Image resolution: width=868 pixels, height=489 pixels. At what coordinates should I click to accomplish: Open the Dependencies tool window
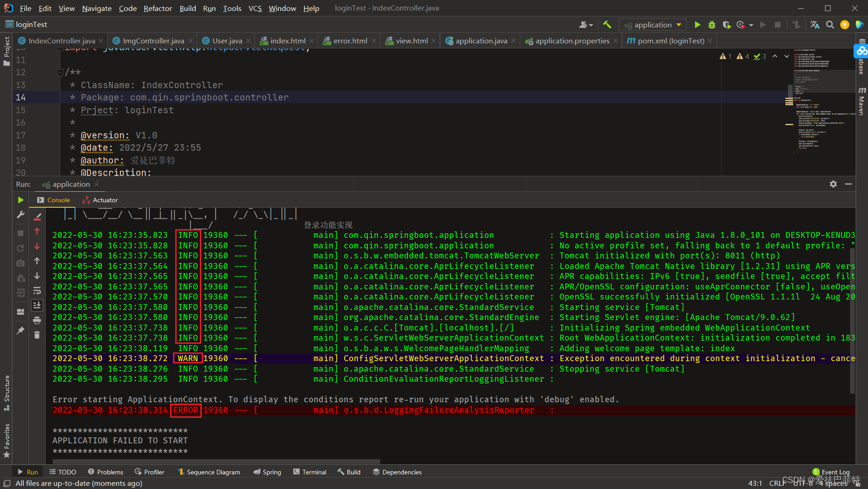(x=397, y=472)
